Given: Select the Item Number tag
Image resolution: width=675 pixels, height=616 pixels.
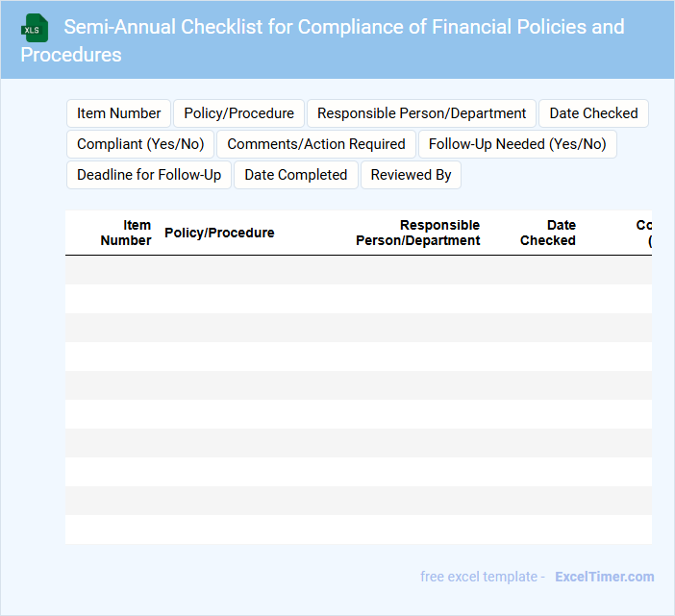Looking at the screenshot, I should (x=119, y=113).
